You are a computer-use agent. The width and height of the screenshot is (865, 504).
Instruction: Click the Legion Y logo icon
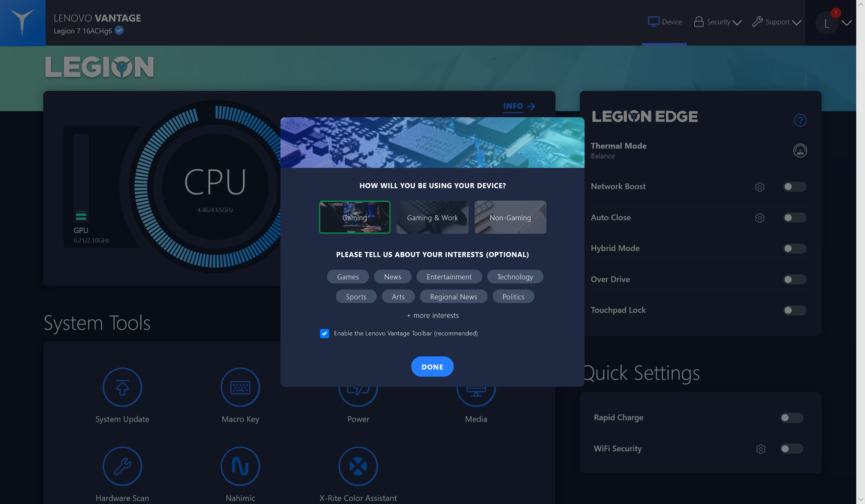[22, 23]
